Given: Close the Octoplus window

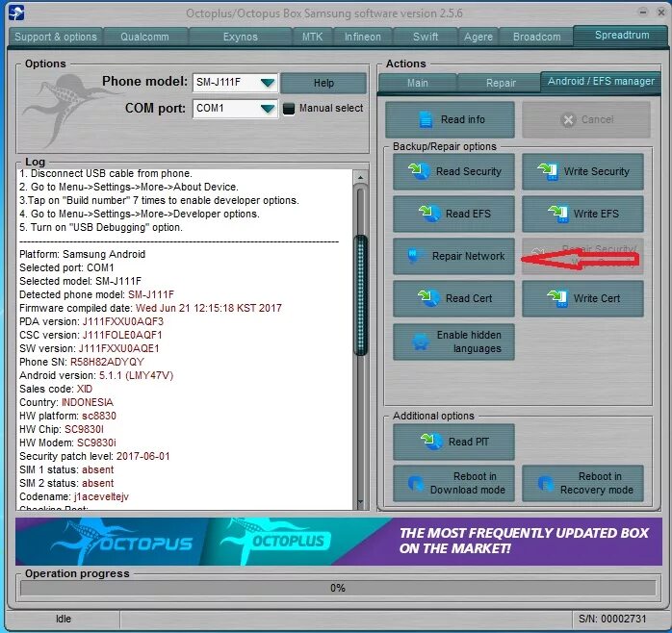Looking at the screenshot, I should click(661, 13).
